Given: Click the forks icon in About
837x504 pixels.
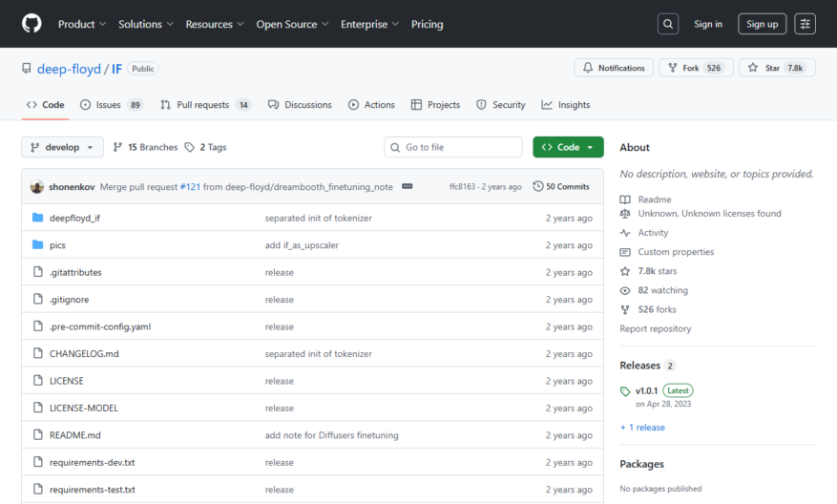Looking at the screenshot, I should pos(625,309).
